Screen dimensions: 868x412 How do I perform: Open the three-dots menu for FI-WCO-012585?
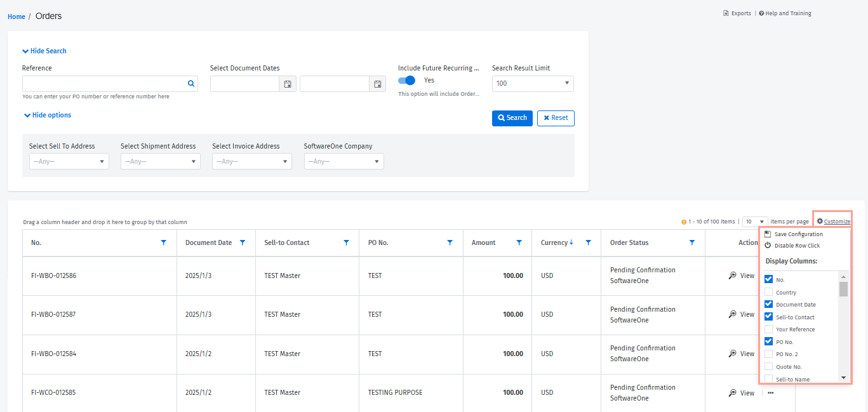point(771,393)
